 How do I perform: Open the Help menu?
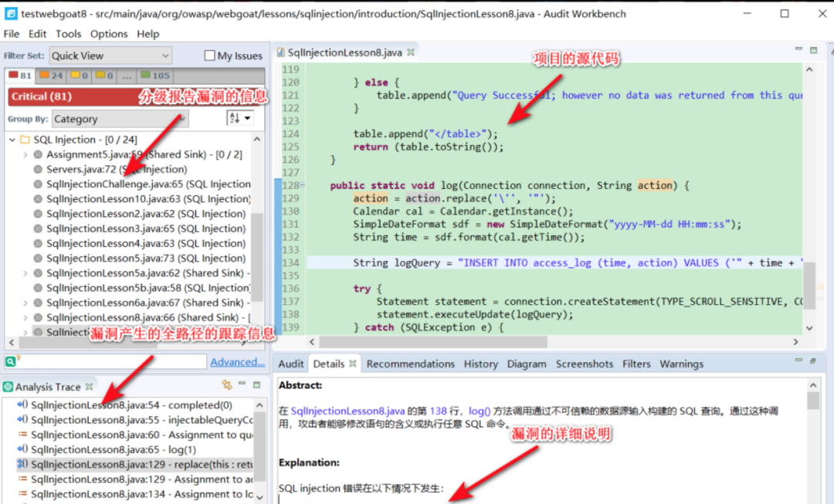click(147, 34)
